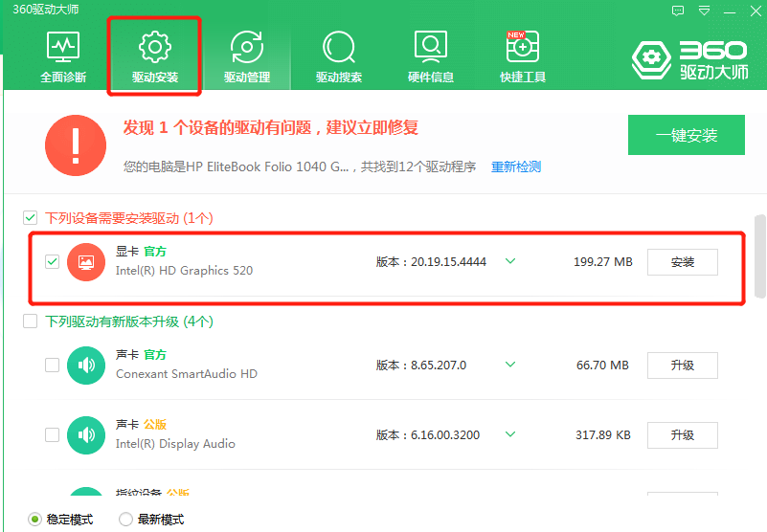Click 升级 for Conexant SmartAudio HD
The height and width of the screenshot is (532, 767).
point(683,366)
